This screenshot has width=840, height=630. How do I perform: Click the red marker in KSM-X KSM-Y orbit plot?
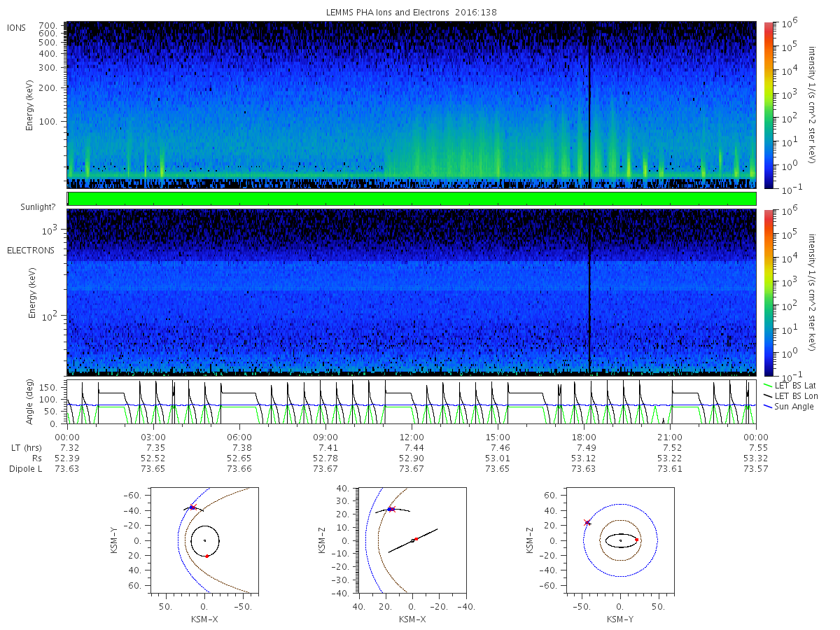tap(207, 556)
